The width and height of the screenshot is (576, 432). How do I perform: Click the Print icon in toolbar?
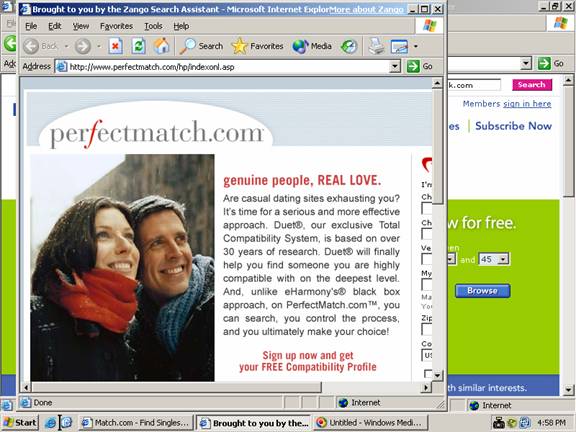376,47
